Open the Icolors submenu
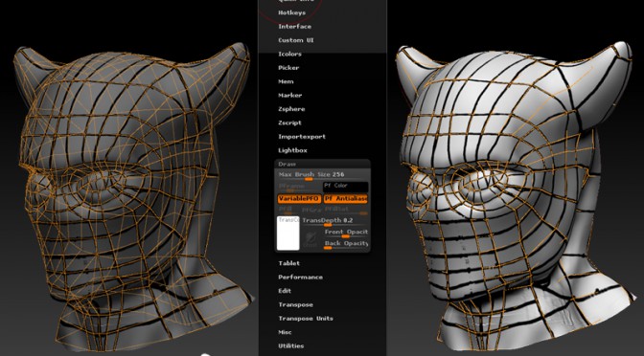Image resolution: width=644 pixels, height=356 pixels. click(x=289, y=54)
